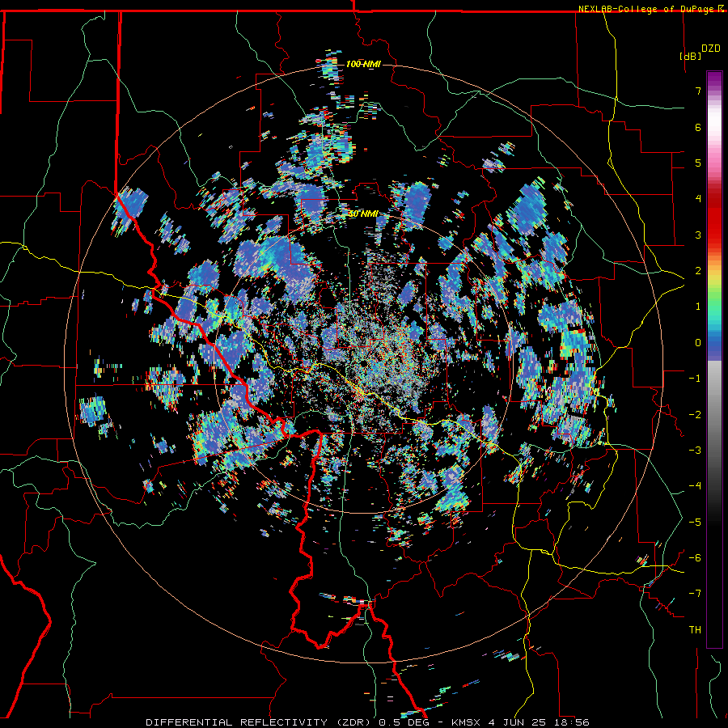
Task: Click the DZD label above the scale
Action: click(711, 49)
